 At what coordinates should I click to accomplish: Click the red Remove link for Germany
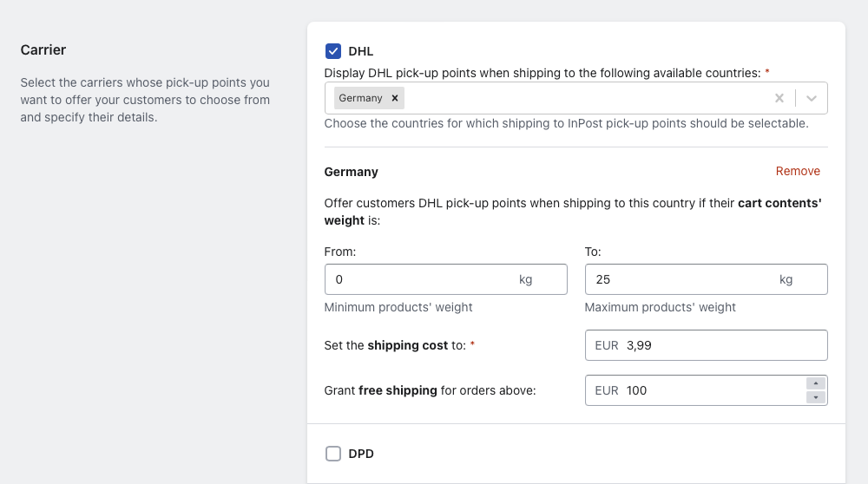coord(798,172)
